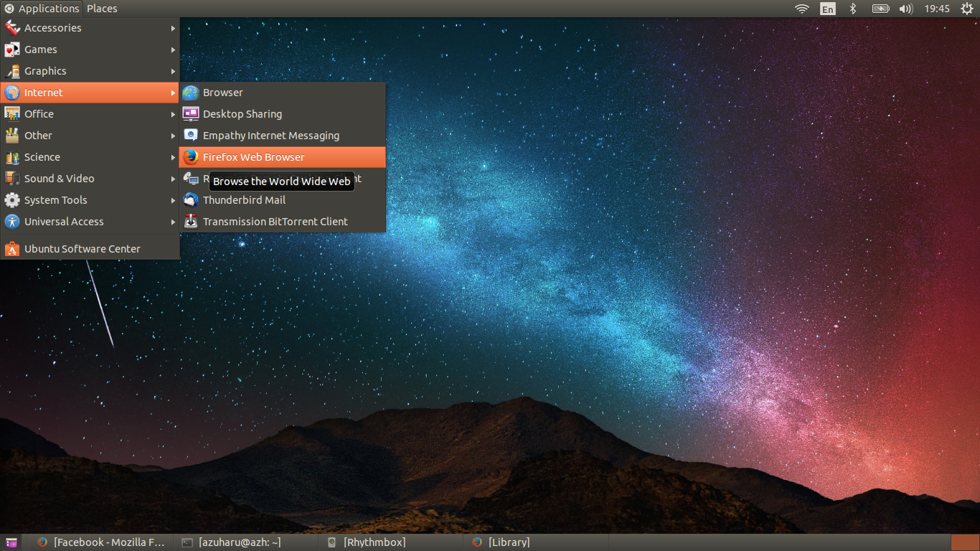Switch to Library taskbar window
This screenshot has height=551, width=980.
click(x=537, y=542)
